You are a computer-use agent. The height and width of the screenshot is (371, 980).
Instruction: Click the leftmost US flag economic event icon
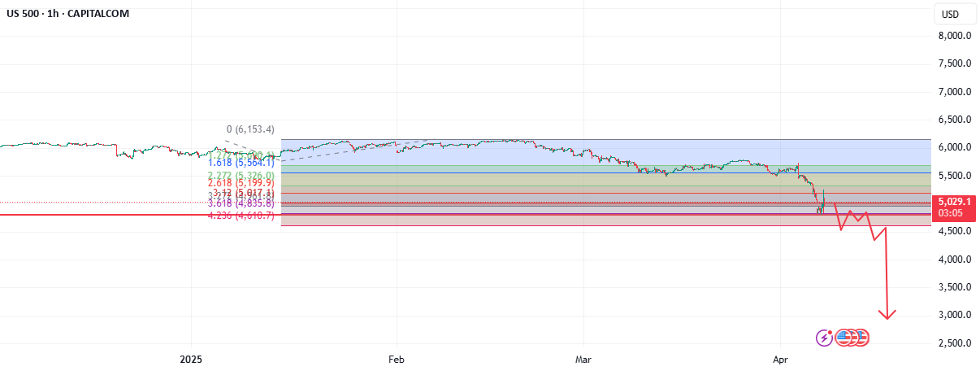pyautogui.click(x=843, y=337)
